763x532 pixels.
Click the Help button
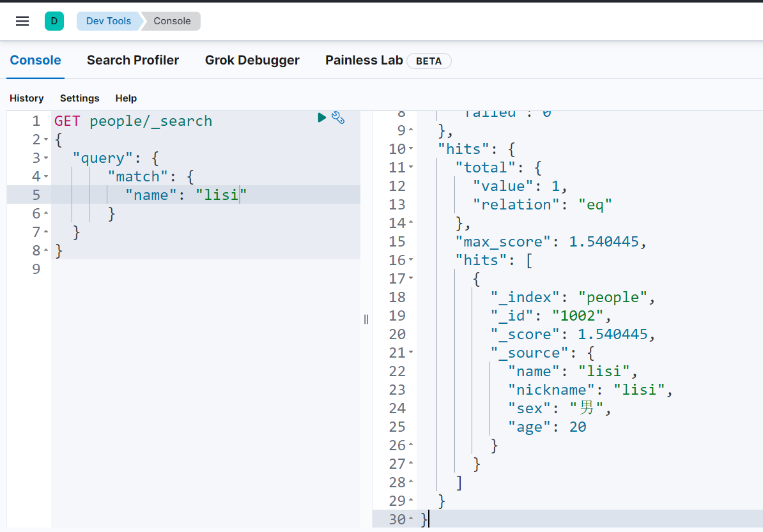tap(126, 98)
